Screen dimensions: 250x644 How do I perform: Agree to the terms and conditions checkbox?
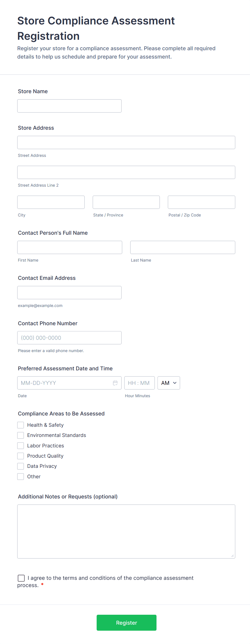tap(21, 578)
